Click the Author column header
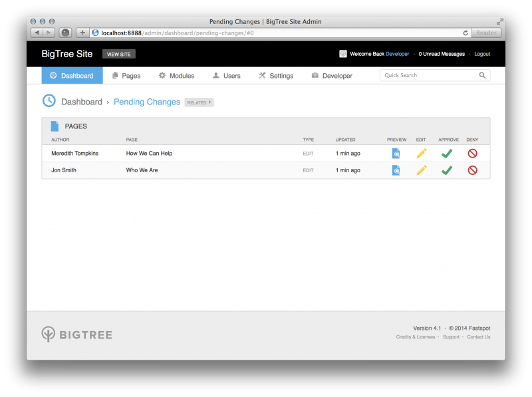The height and width of the screenshot is (397, 532). coord(60,140)
